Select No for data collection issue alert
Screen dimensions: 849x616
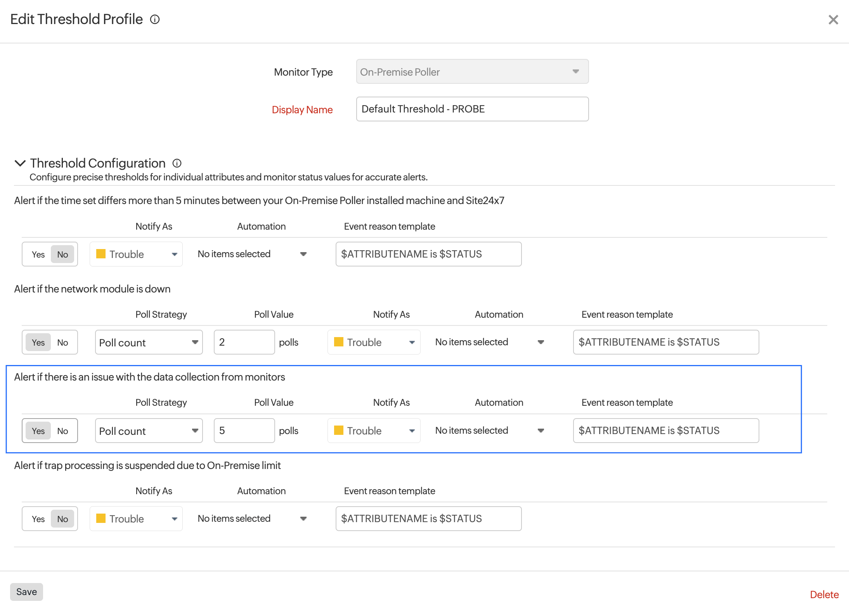pyautogui.click(x=62, y=431)
